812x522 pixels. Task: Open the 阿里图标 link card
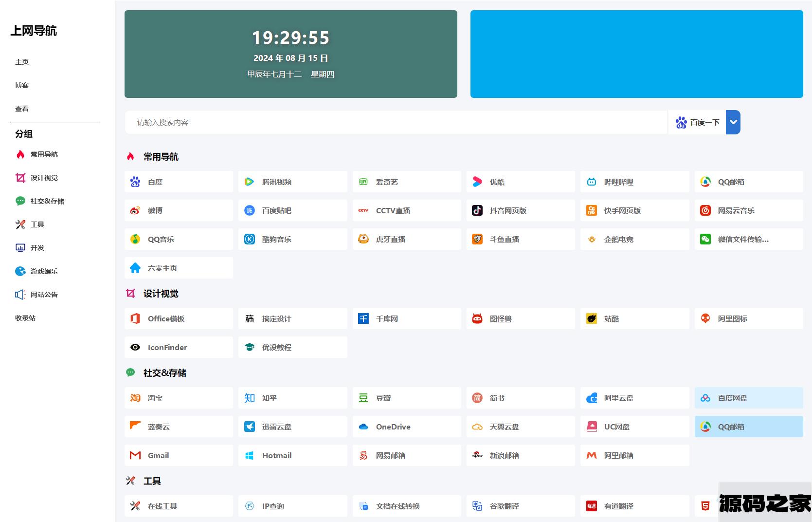[x=749, y=318]
